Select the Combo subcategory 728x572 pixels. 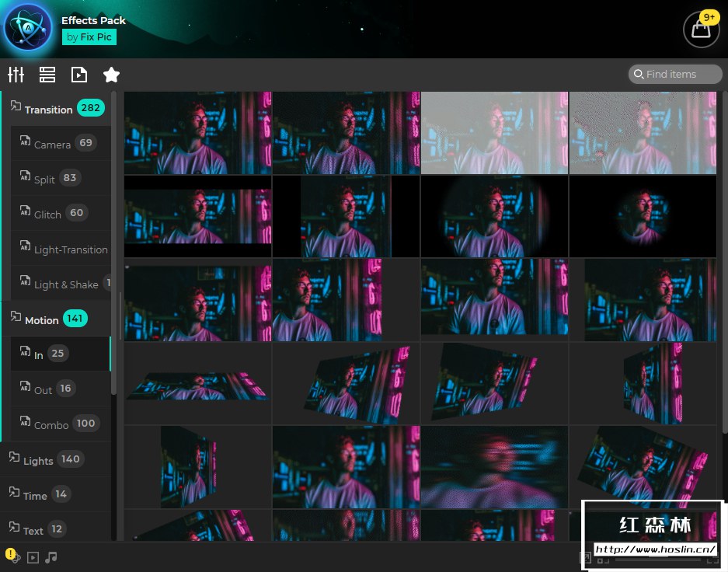(61, 424)
